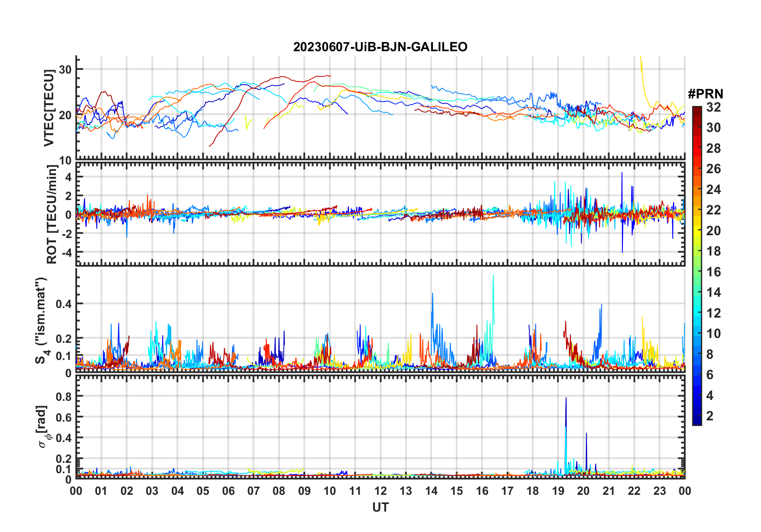
Task: Click the 12 tick on UT axis
Action: [x=380, y=491]
